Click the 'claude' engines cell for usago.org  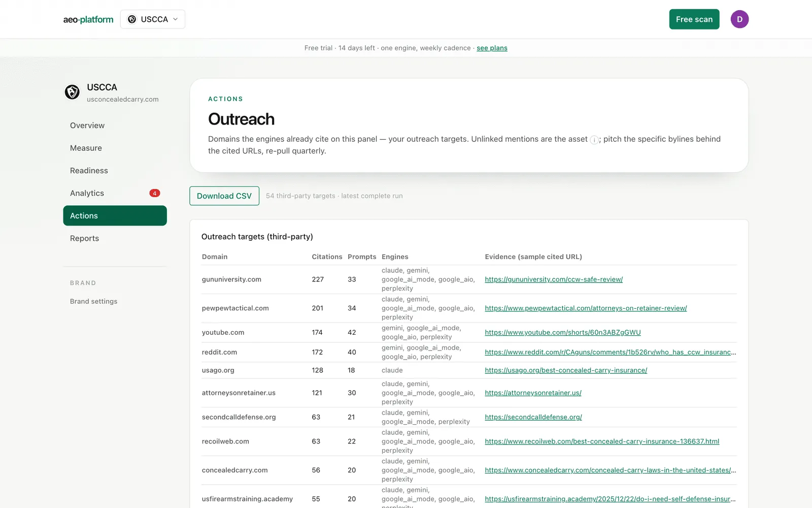392,370
